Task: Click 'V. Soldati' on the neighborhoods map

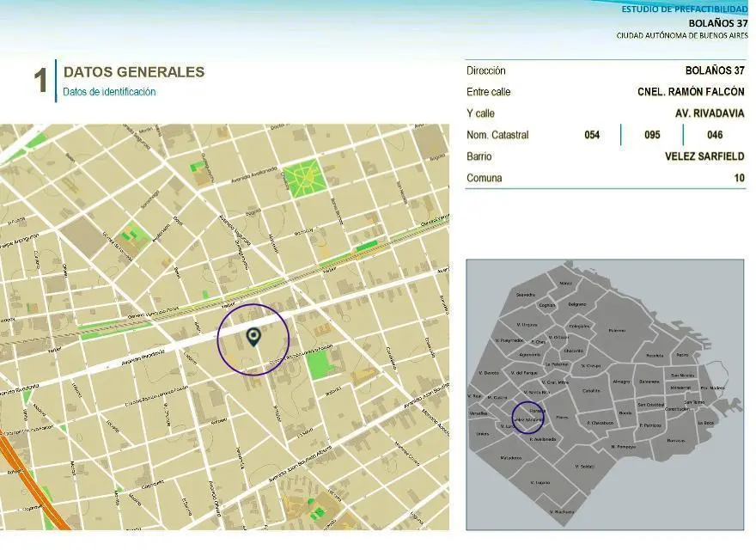Action: click(585, 467)
